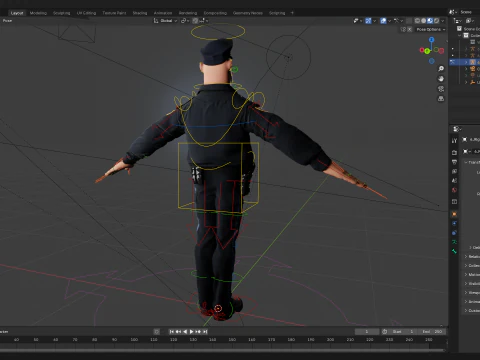480x360 pixels.
Task: Expand the Motion Paths panel
Action: (466, 274)
